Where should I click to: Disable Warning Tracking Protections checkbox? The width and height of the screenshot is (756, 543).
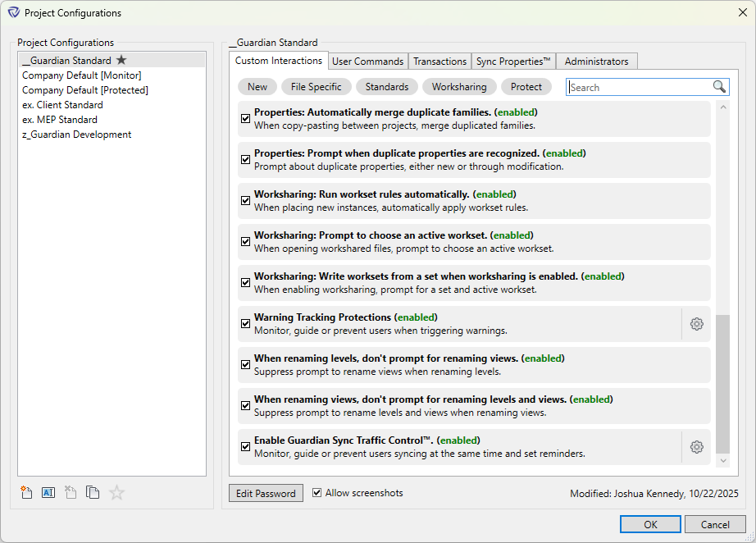245,323
